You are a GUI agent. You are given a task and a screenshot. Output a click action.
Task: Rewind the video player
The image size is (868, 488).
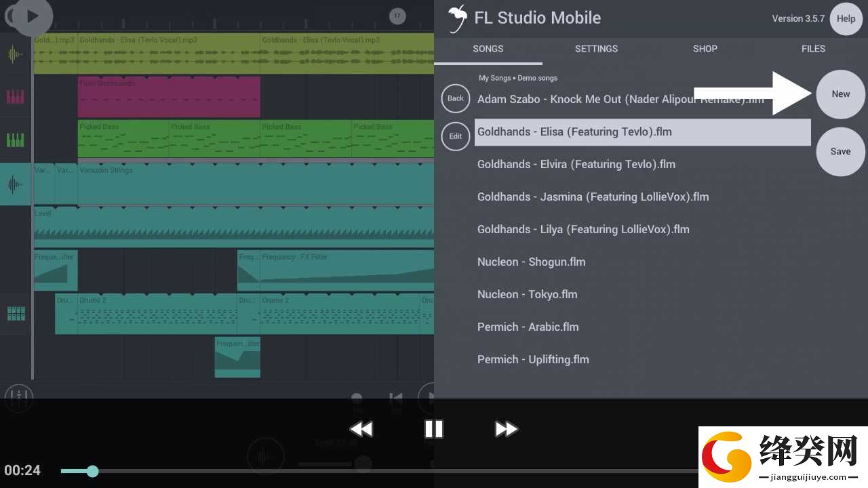361,429
